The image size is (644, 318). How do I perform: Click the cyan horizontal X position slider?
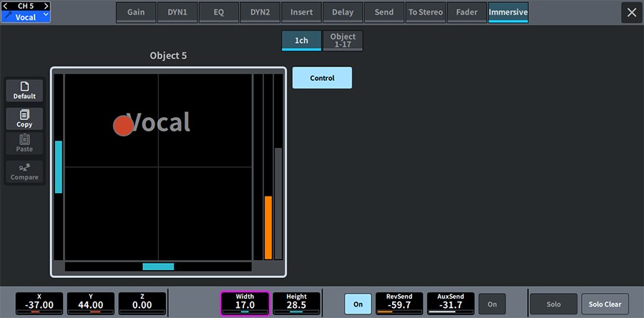(x=158, y=267)
